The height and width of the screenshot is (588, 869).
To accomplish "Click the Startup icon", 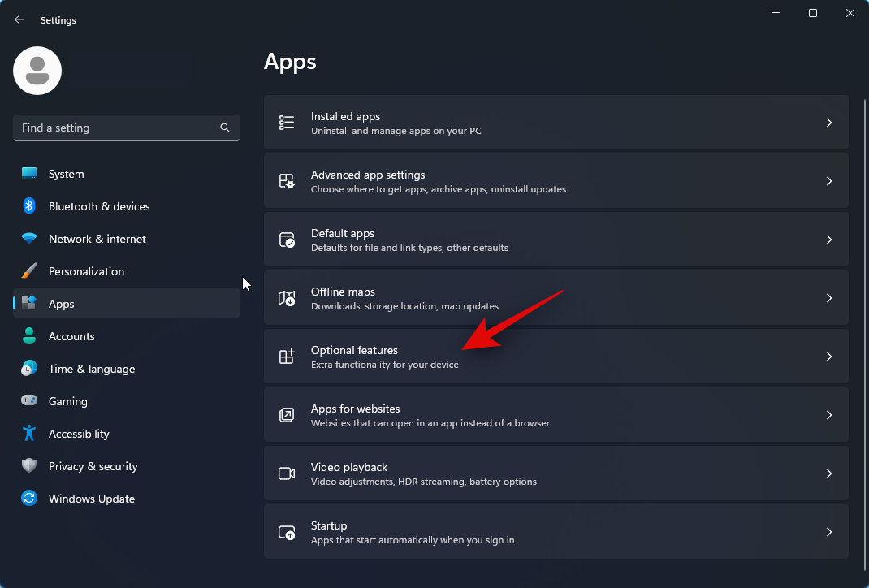I will point(286,531).
